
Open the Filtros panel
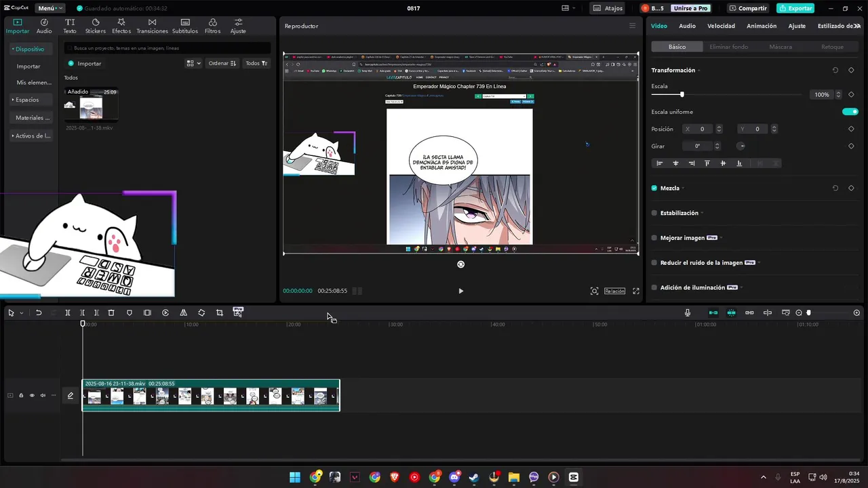(212, 26)
